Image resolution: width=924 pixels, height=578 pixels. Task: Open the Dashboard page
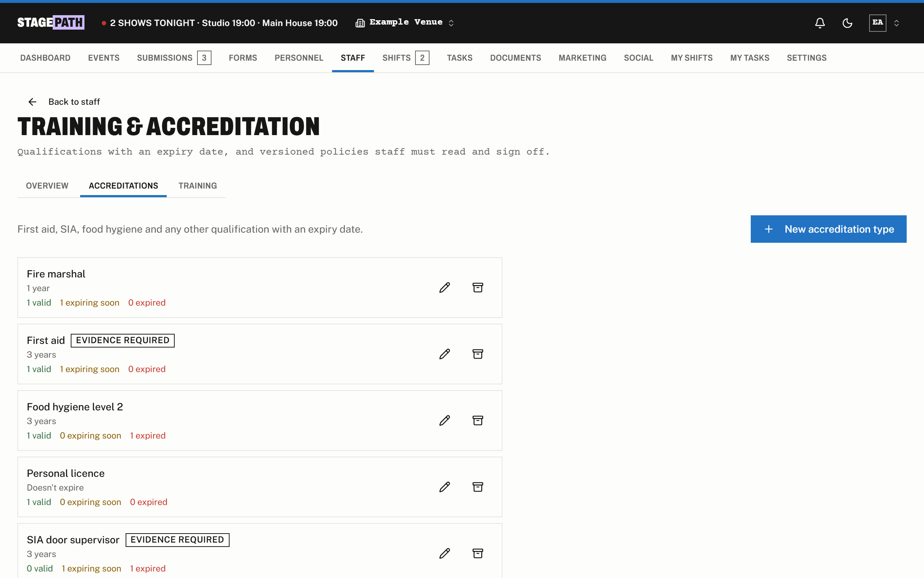(45, 58)
